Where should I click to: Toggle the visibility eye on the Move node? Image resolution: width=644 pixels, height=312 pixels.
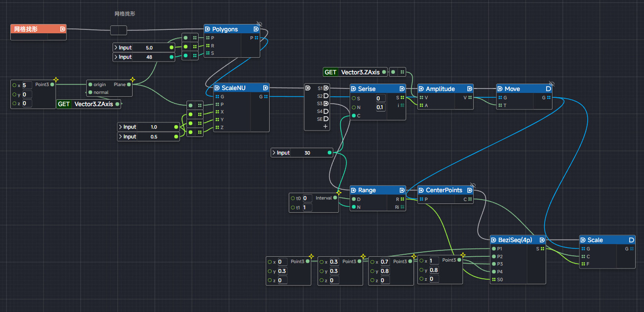tap(552, 83)
